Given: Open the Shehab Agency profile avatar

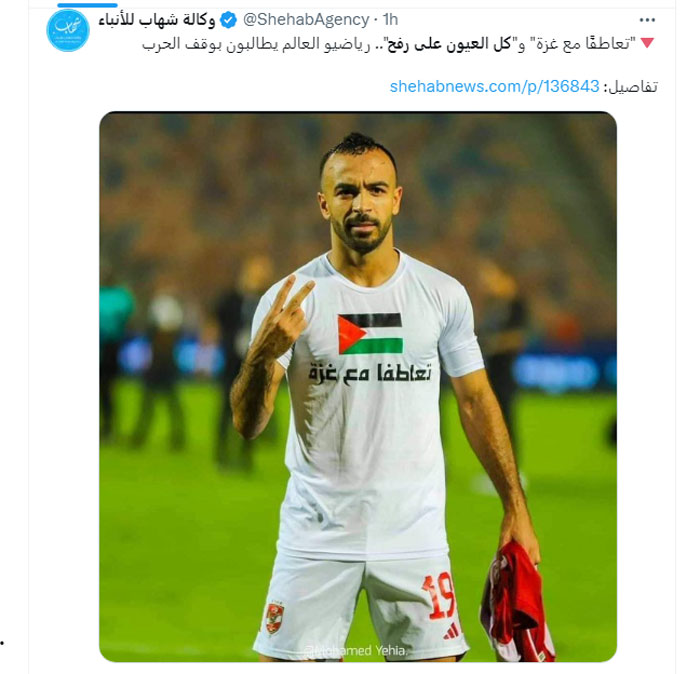Looking at the screenshot, I should [x=68, y=30].
